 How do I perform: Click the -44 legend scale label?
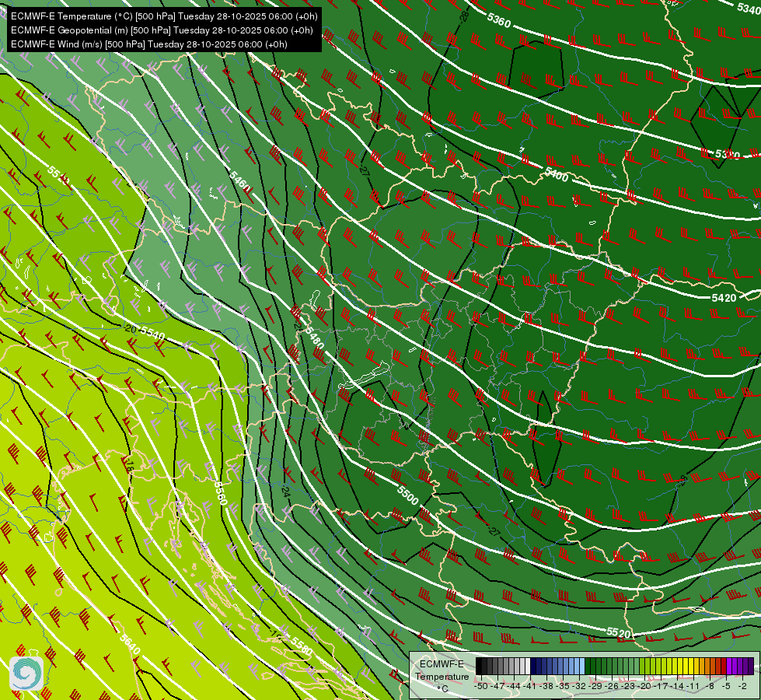[514, 687]
